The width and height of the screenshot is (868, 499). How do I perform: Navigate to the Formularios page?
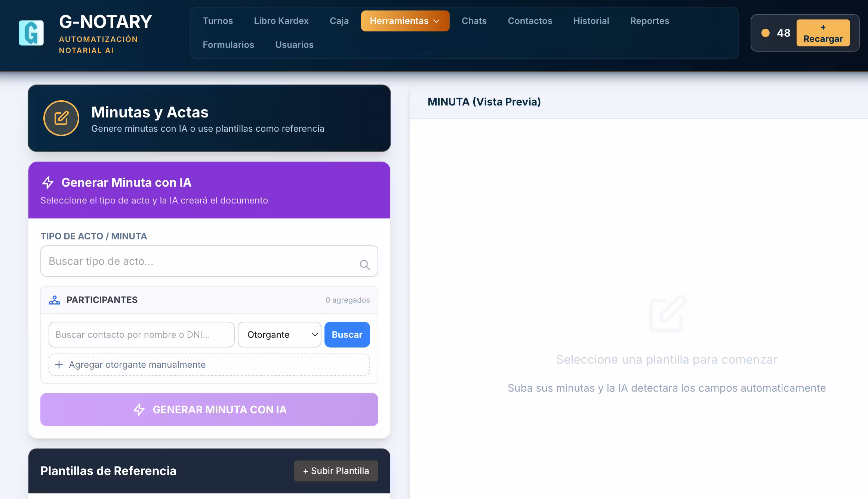228,45
